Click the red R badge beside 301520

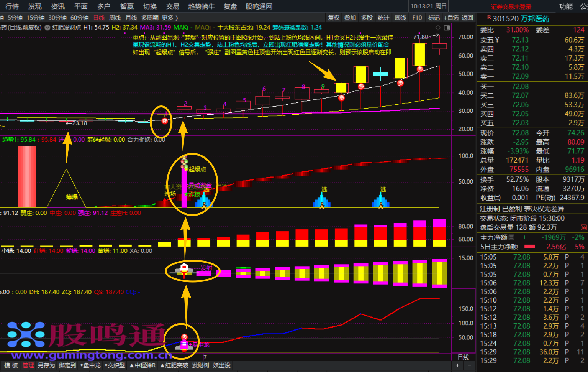tap(489, 17)
